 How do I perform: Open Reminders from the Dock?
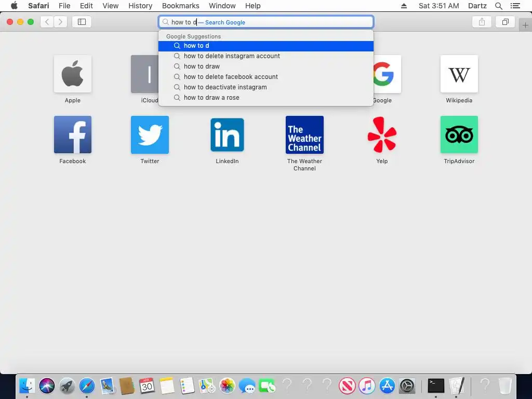[x=187, y=386]
